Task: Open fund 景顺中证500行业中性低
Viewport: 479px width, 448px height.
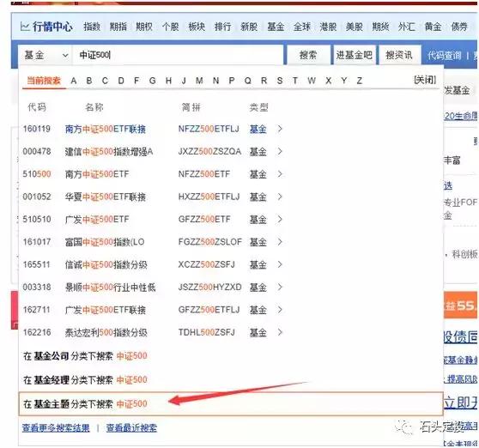Action: (110, 288)
